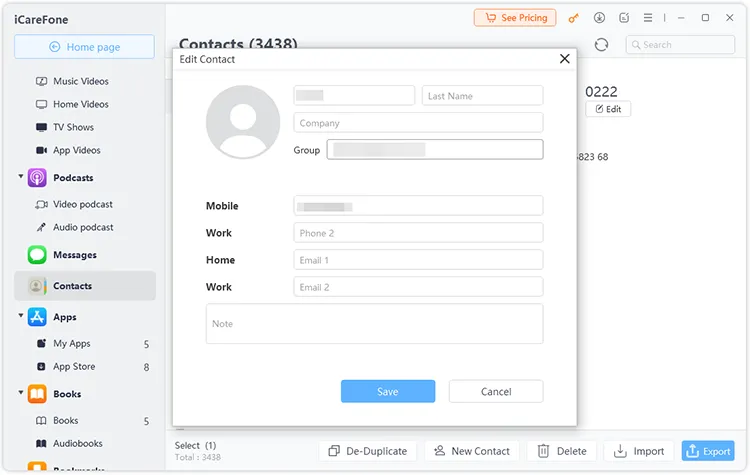Open My Apps list
The width and height of the screenshot is (750, 475).
[72, 343]
